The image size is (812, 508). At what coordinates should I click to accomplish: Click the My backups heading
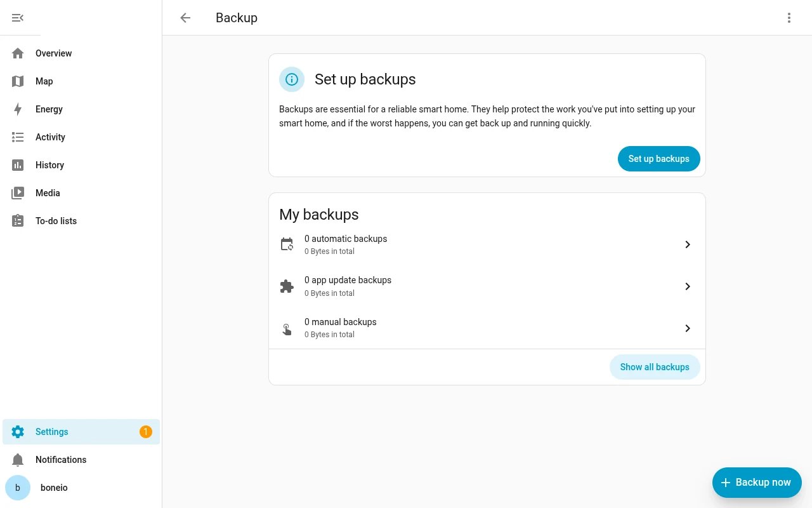[319, 215]
